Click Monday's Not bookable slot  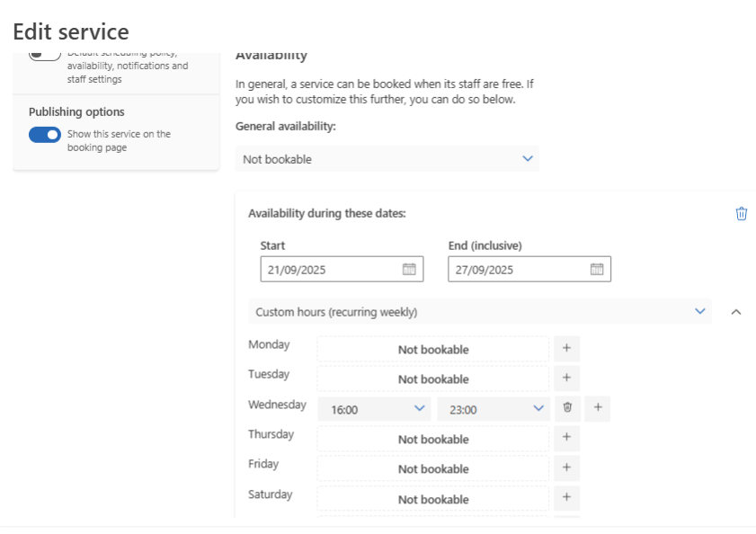coord(432,350)
